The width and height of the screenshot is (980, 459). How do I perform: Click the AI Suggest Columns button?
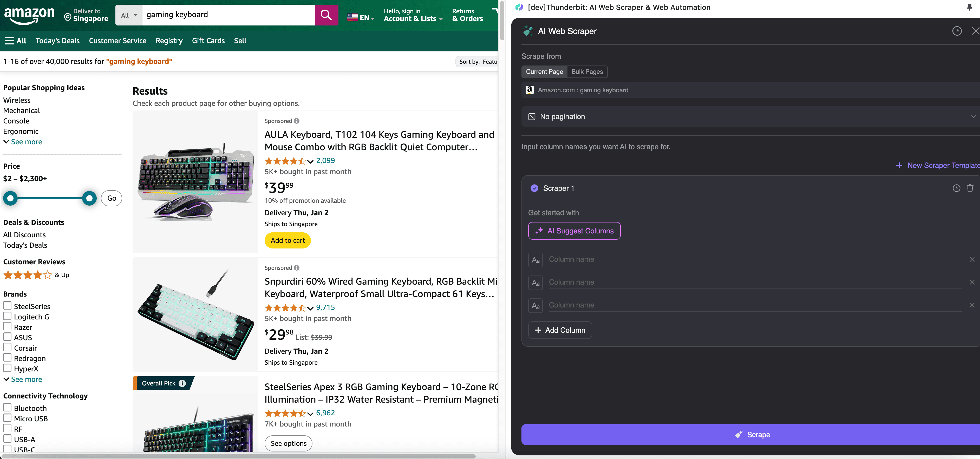[x=574, y=231]
